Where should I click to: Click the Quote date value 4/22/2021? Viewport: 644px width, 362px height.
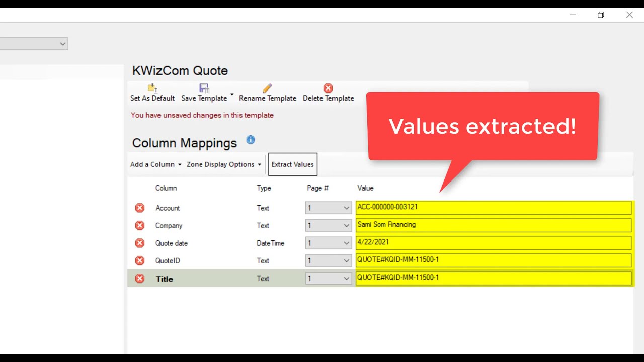pyautogui.click(x=494, y=242)
